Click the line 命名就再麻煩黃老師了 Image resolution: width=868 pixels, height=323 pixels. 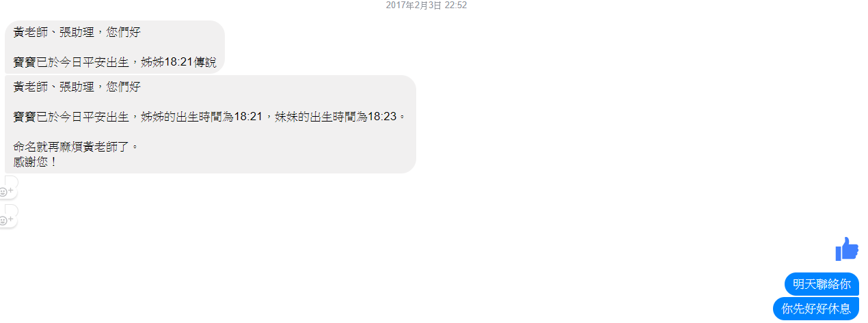coord(75,147)
